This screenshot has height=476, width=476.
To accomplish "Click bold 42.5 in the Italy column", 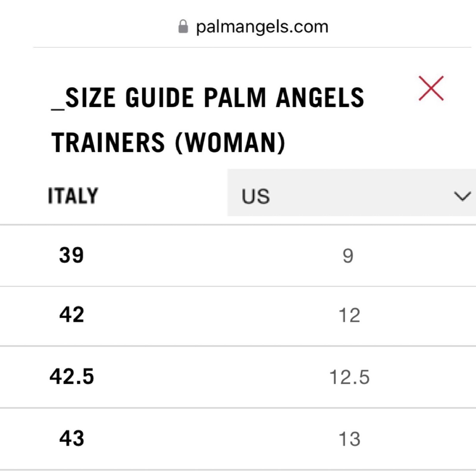I will pyautogui.click(x=72, y=376).
